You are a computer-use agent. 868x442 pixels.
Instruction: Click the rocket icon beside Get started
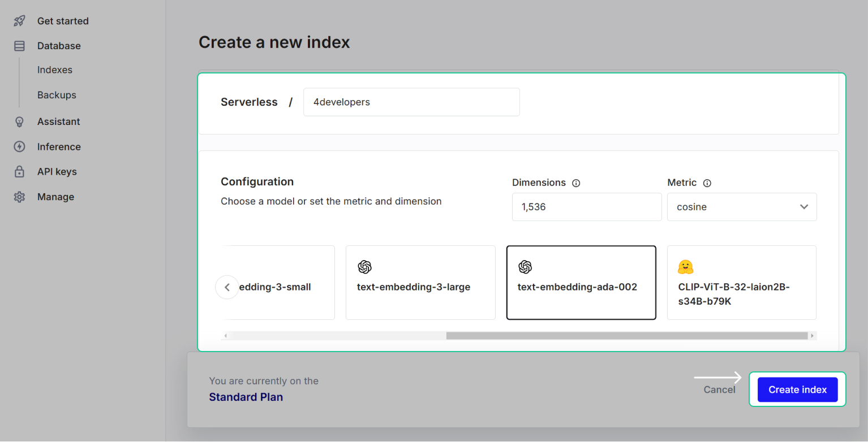click(19, 21)
